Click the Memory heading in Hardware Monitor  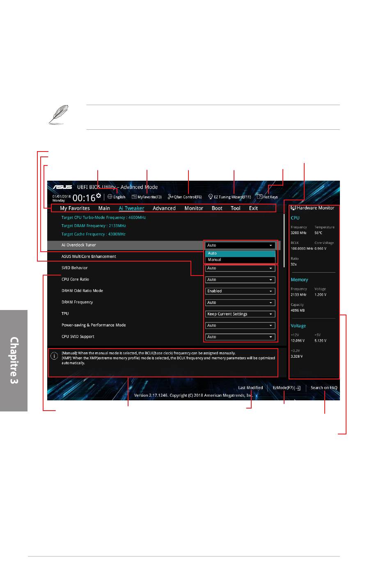(x=299, y=280)
